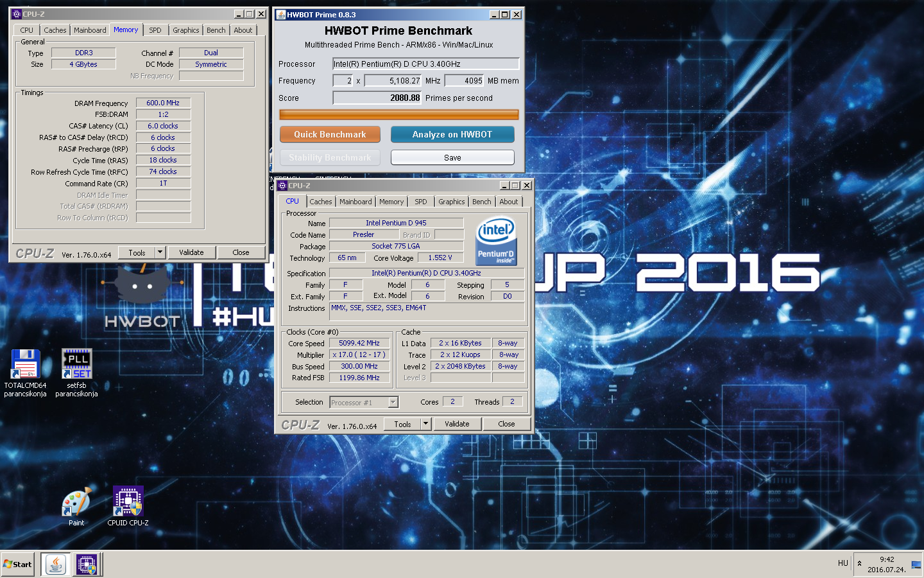This screenshot has width=924, height=578.
Task: Click Tools button in lower CPU-Z window
Action: tap(403, 424)
